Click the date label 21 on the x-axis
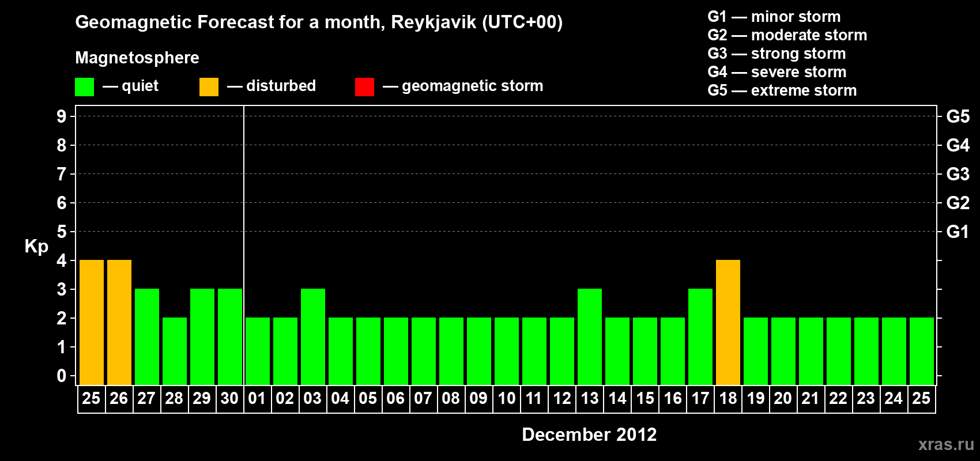Screen dimensions: 980x461 (x=811, y=399)
